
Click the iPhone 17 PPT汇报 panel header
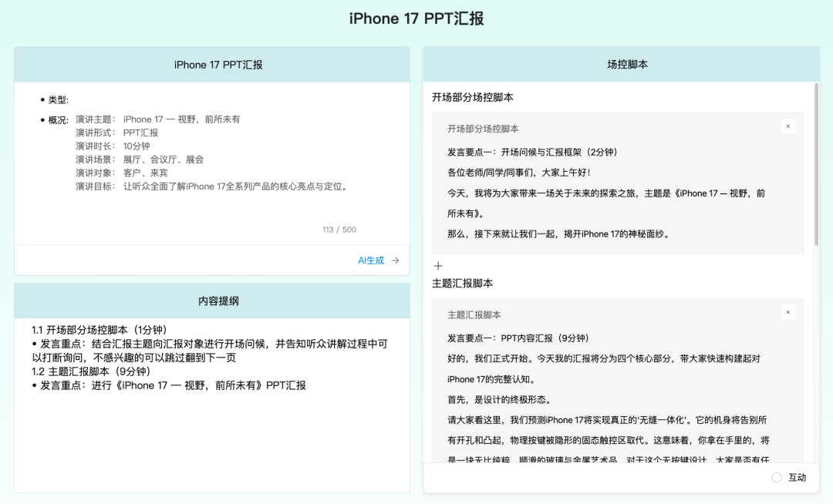pyautogui.click(x=212, y=65)
